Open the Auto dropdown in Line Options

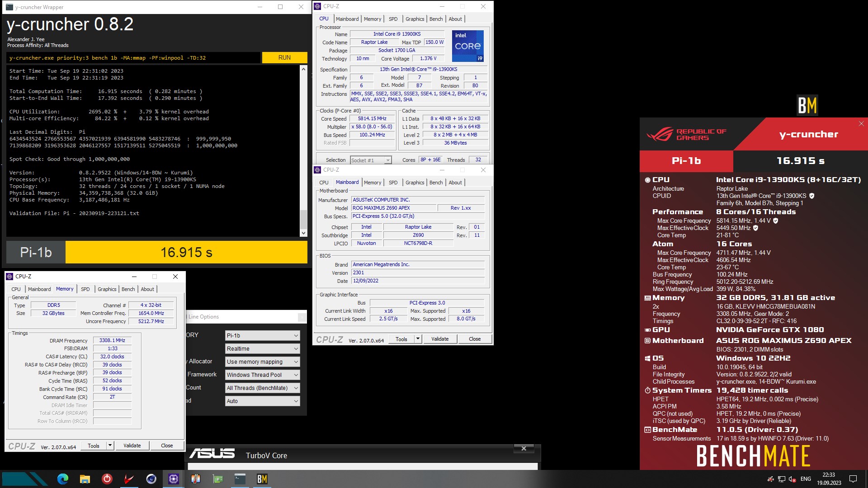(x=263, y=401)
